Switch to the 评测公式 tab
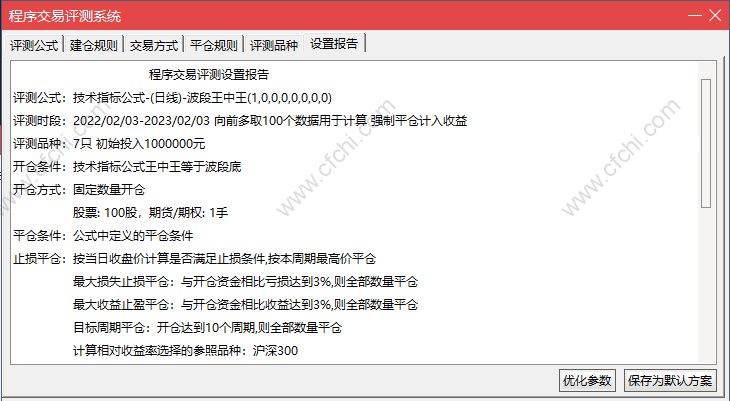730x401 pixels. coord(34,45)
